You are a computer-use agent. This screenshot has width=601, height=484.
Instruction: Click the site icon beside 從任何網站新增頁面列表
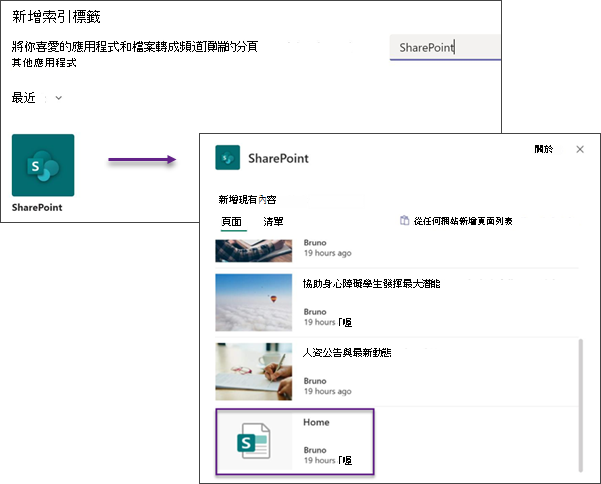pyautogui.click(x=404, y=221)
